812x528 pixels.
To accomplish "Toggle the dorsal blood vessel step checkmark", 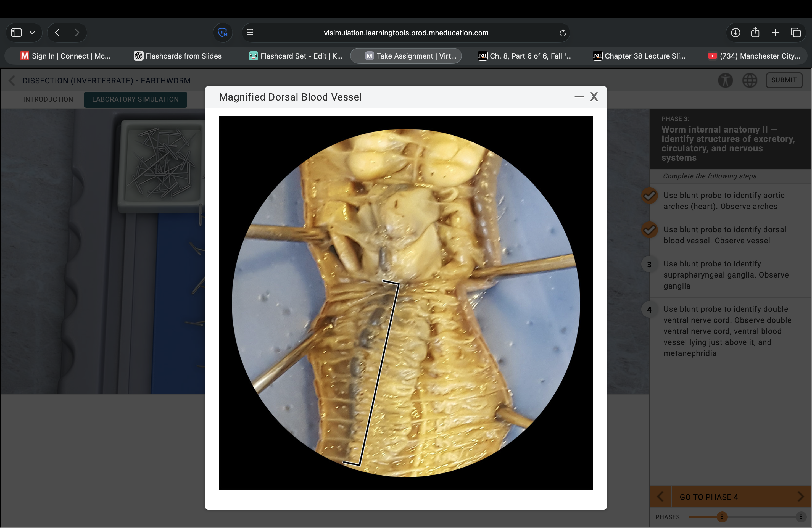I will click(649, 230).
